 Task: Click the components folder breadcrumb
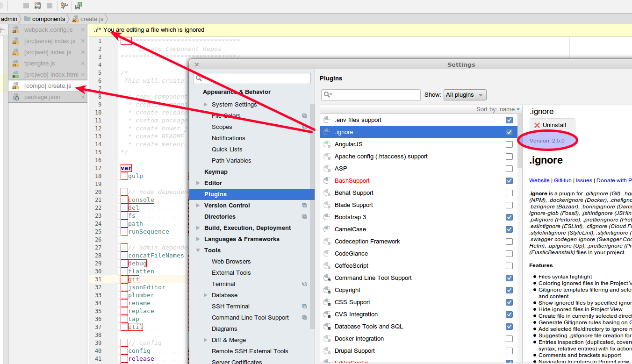[44, 19]
